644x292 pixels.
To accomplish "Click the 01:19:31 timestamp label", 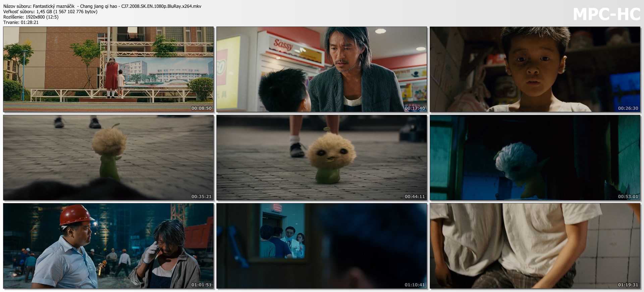I will tap(628, 285).
